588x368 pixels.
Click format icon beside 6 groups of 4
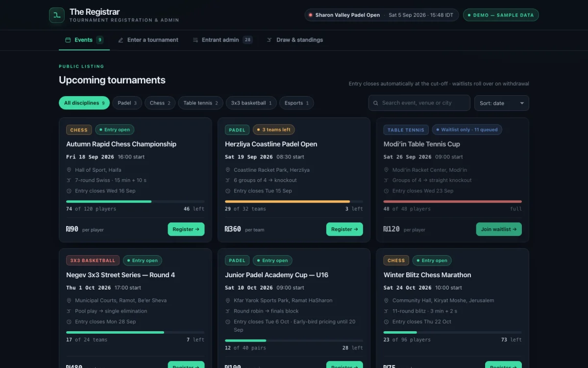tap(228, 181)
